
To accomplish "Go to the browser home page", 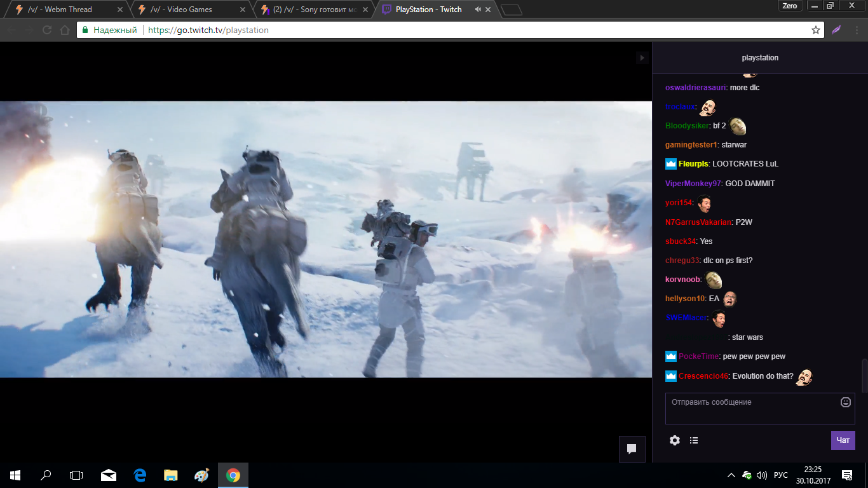I will click(64, 30).
